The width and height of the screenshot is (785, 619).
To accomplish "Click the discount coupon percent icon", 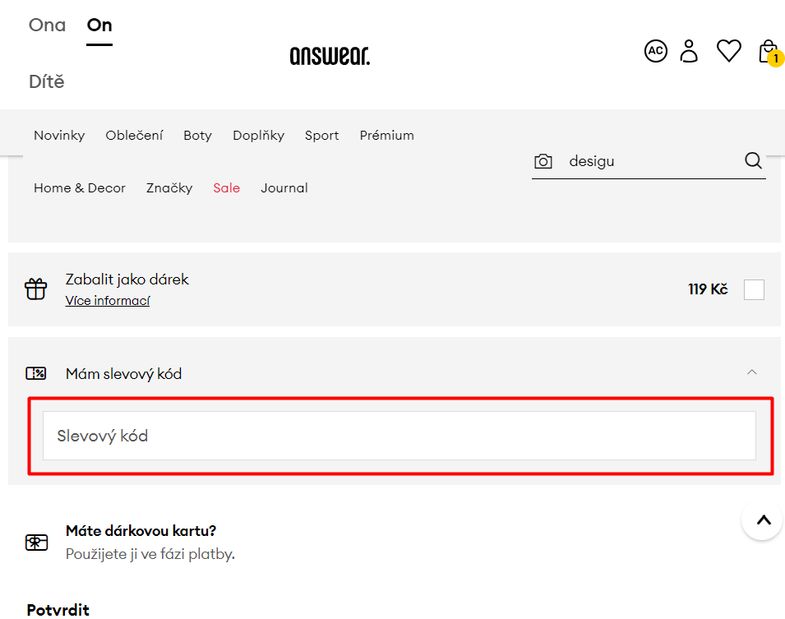I will [36, 374].
